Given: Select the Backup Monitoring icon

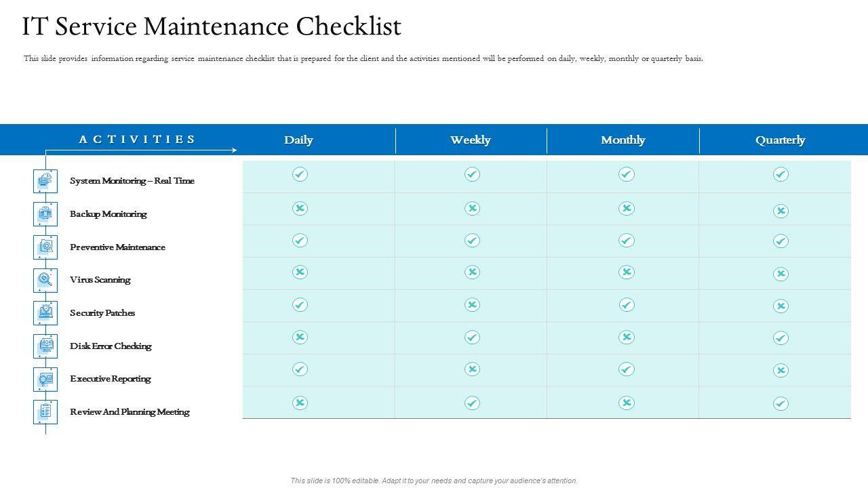Looking at the screenshot, I should pos(45,213).
